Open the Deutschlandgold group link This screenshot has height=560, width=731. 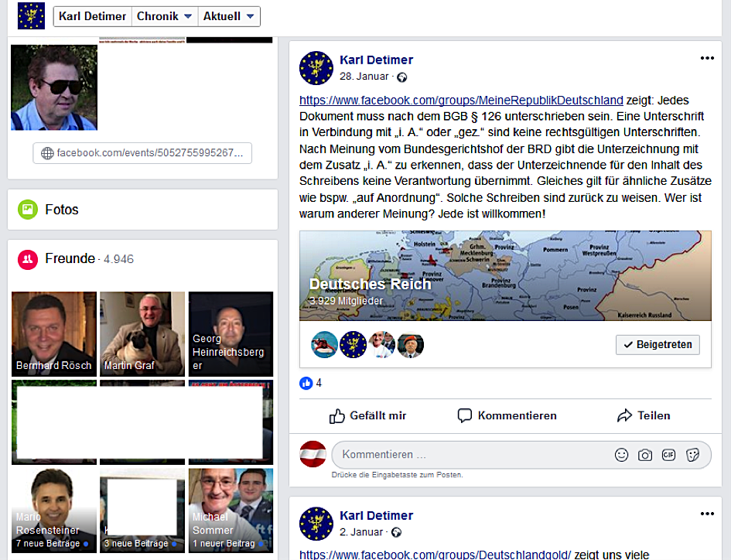pyautogui.click(x=435, y=555)
